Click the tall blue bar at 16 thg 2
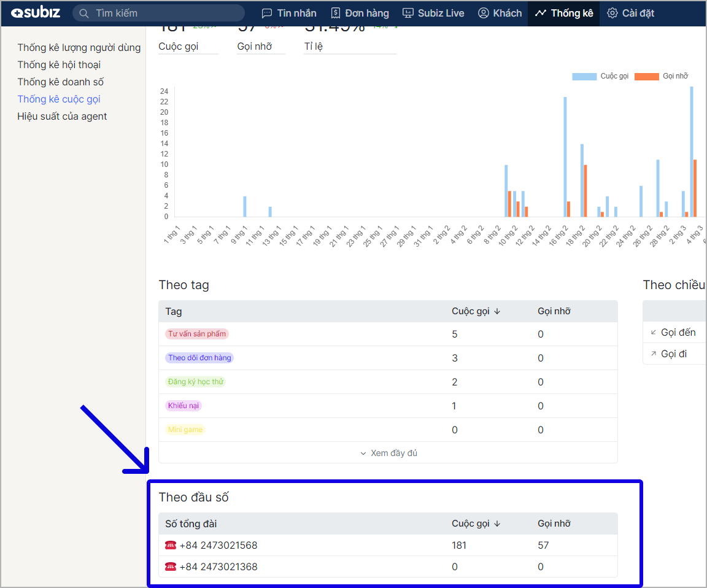The image size is (707, 588). [565, 157]
